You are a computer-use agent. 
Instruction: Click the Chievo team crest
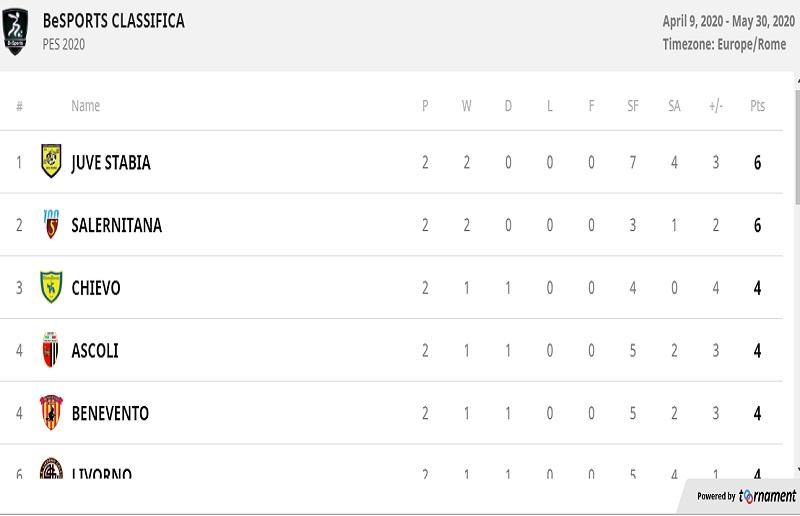click(x=51, y=287)
